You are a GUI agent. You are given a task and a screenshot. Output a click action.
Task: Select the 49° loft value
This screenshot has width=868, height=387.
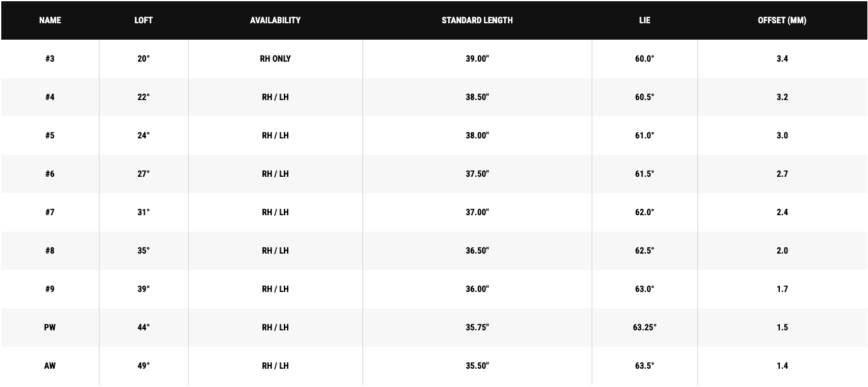click(x=144, y=366)
